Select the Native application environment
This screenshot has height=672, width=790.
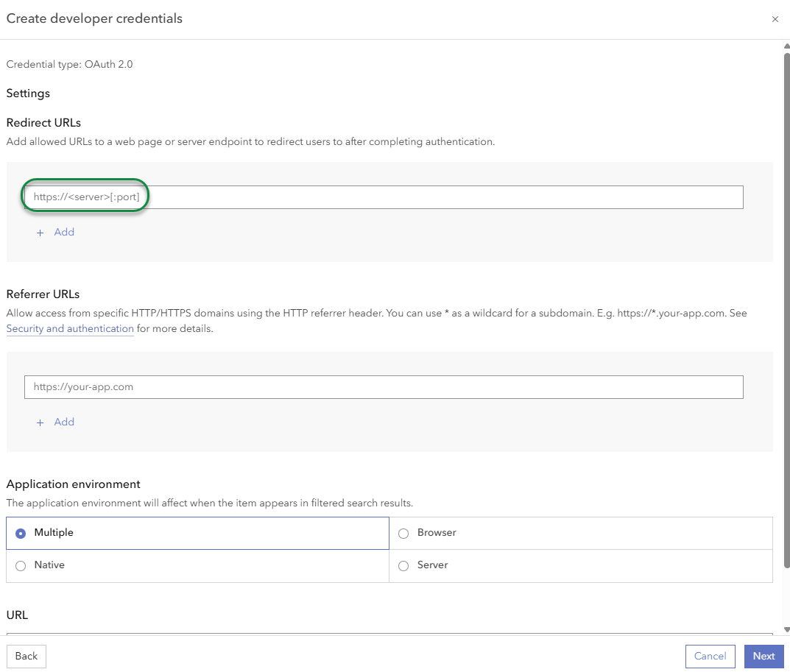click(21, 565)
